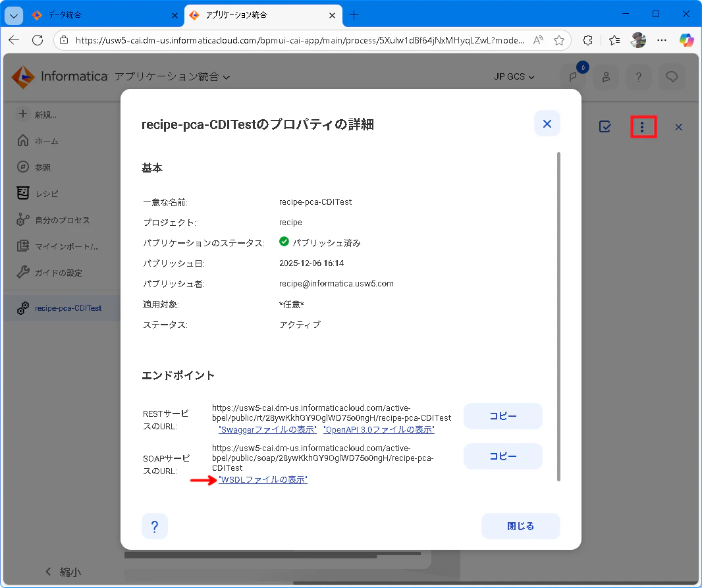The width and height of the screenshot is (702, 588).
Task: Open the favorites list icon
Action: point(614,40)
